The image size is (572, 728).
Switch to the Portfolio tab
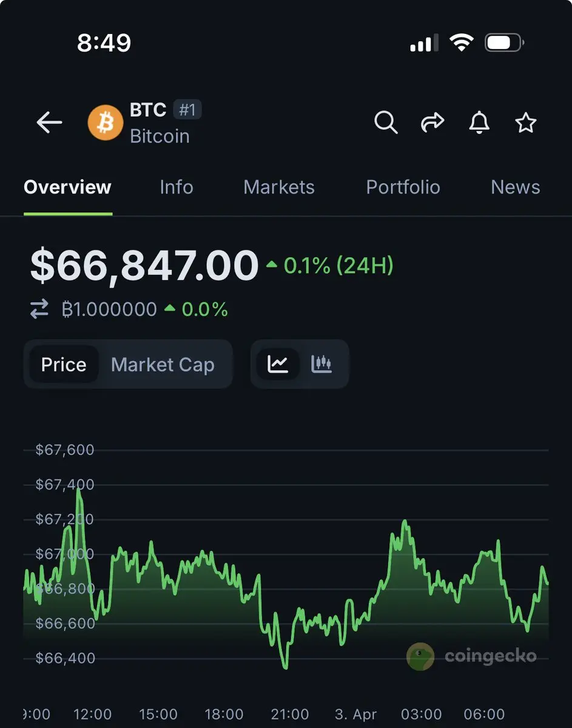[403, 187]
